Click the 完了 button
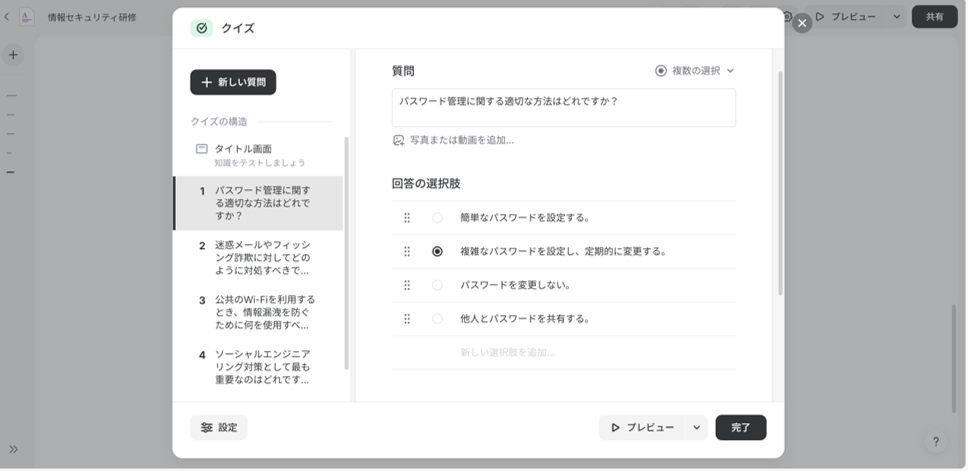 [x=741, y=427]
